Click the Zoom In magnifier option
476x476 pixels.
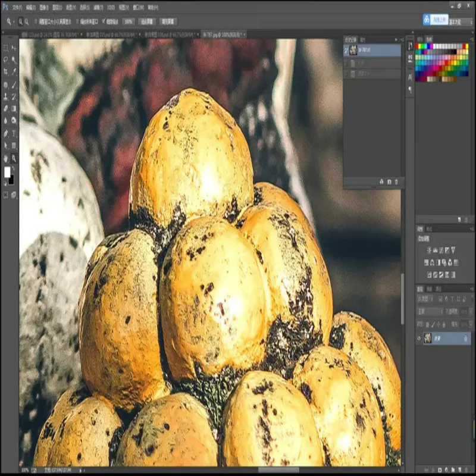coord(21,21)
